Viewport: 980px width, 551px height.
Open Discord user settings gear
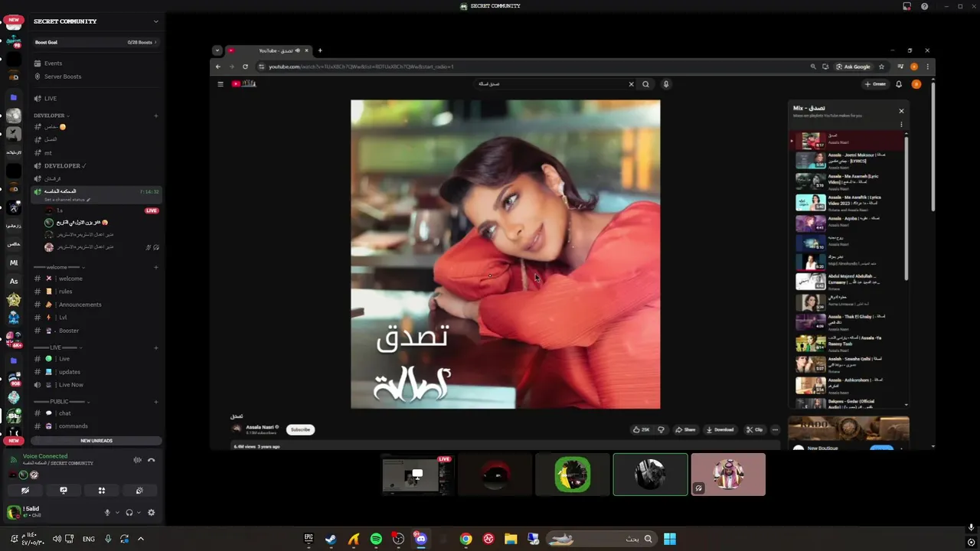[x=151, y=513]
